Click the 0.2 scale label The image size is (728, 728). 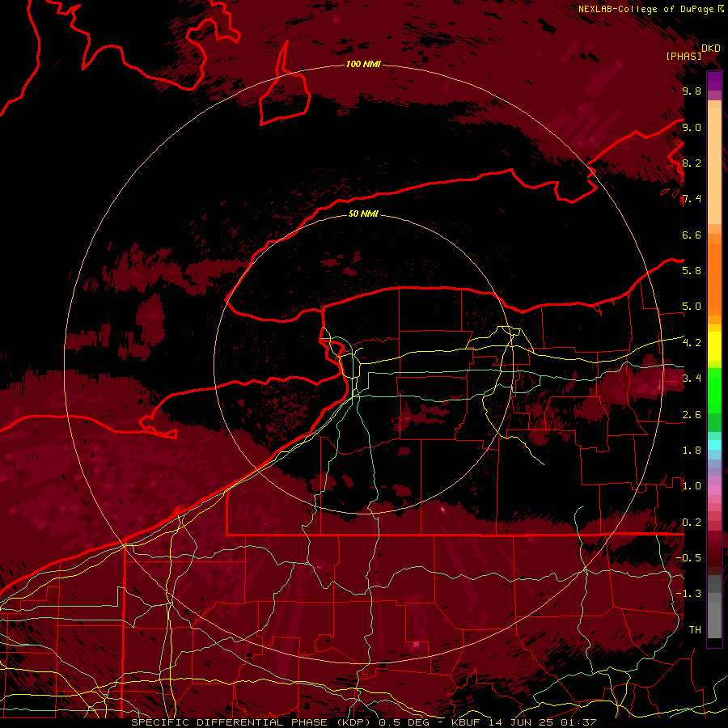692,523
